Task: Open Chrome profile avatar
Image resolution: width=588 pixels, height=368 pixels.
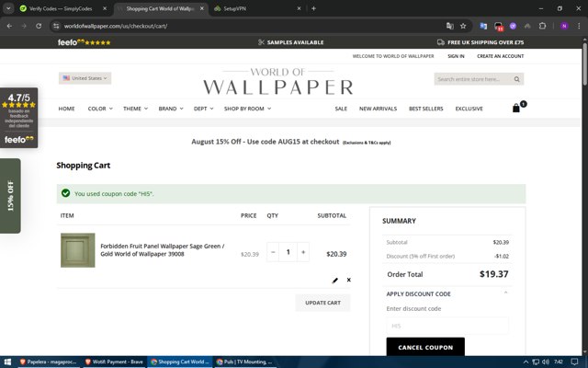Action: pos(564,26)
